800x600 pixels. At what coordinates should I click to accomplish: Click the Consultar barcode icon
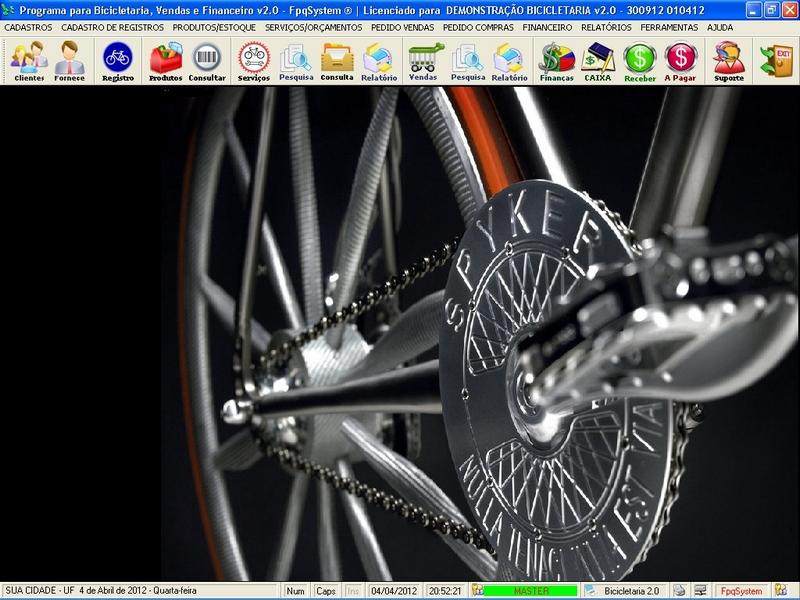(207, 61)
